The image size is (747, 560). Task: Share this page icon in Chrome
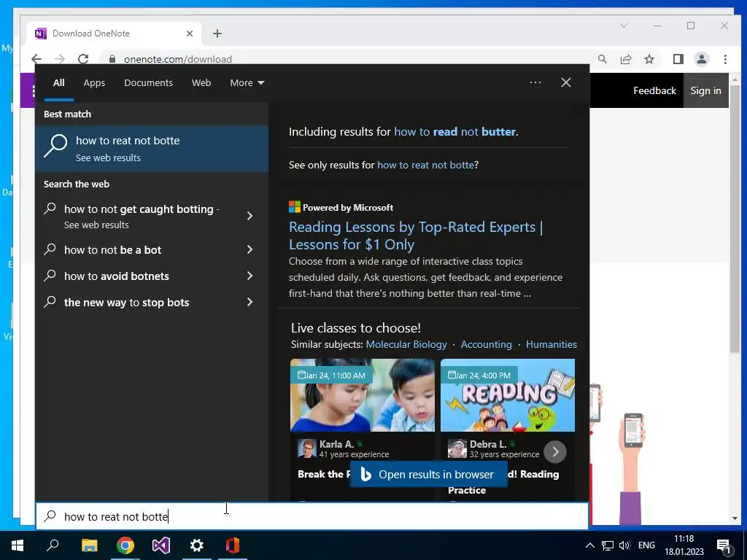625,59
